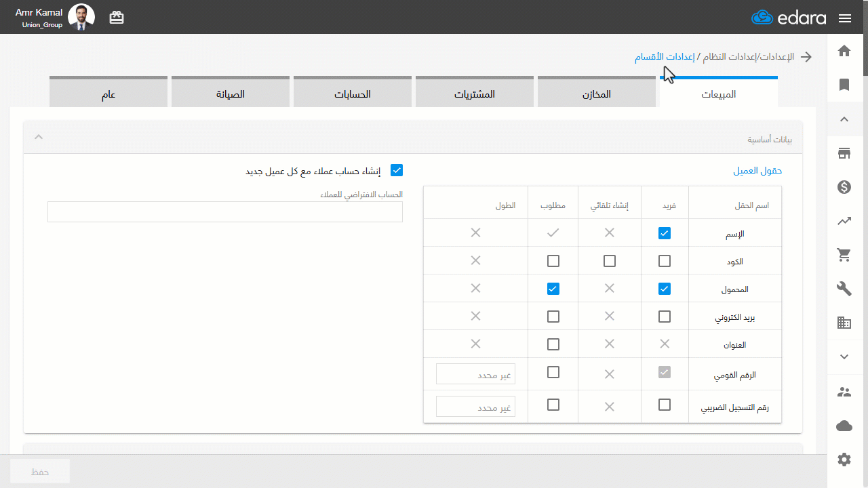Open the shopping cart purchases icon
Screen dimensions: 868x488
pos(844,255)
